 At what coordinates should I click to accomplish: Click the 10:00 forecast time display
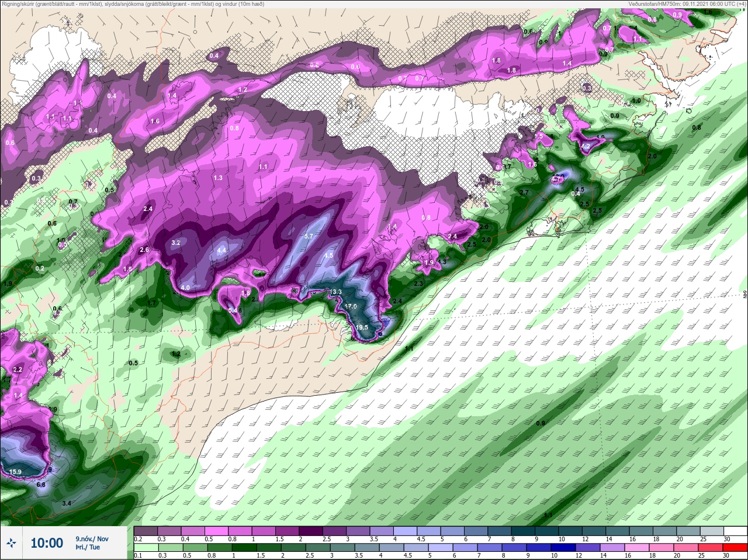[x=47, y=543]
